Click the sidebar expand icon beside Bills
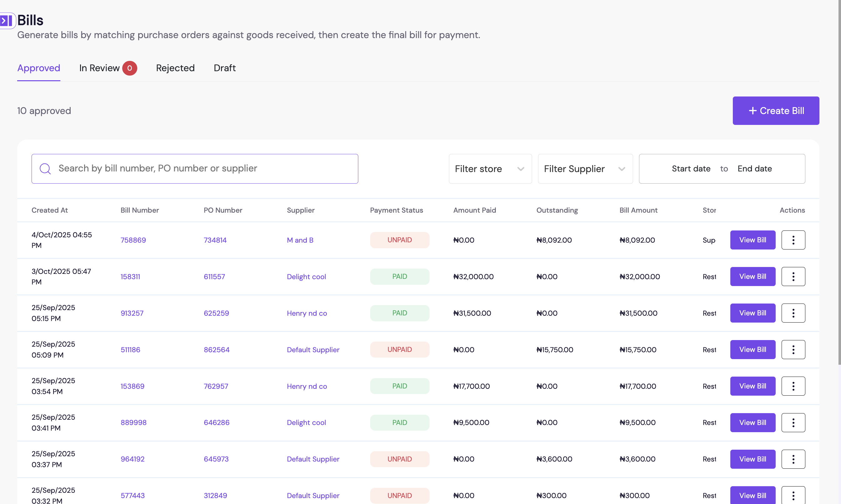Screen dimensions: 841x504 [7, 21]
